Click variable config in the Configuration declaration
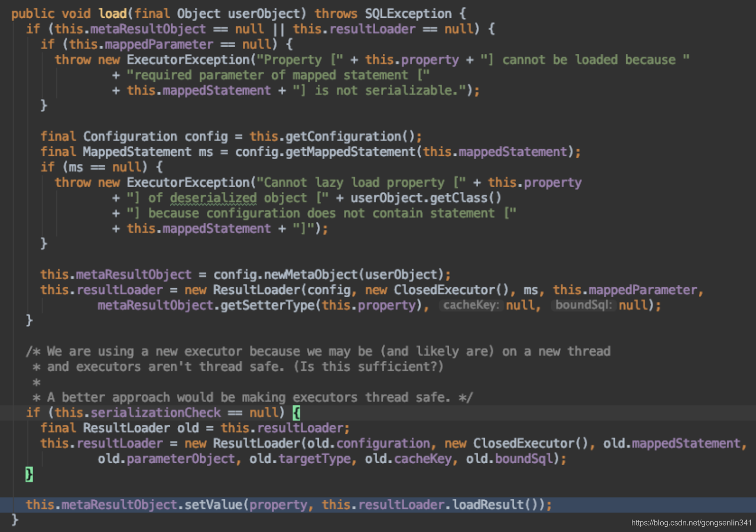Viewport: 756px width, 532px height. tap(206, 137)
